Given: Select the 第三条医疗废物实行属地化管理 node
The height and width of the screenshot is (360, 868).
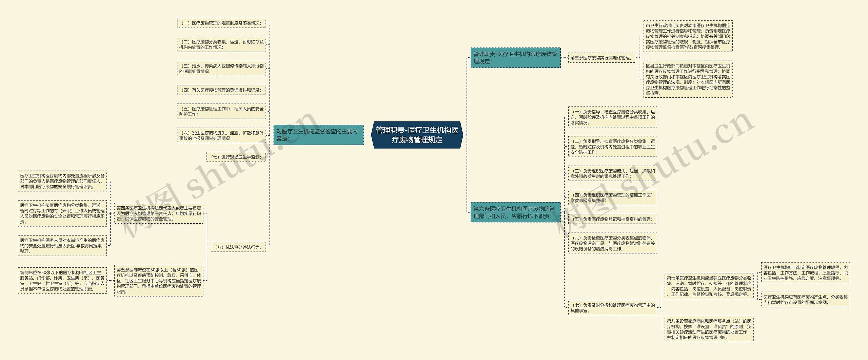Looking at the screenshot, I should click(x=601, y=58).
